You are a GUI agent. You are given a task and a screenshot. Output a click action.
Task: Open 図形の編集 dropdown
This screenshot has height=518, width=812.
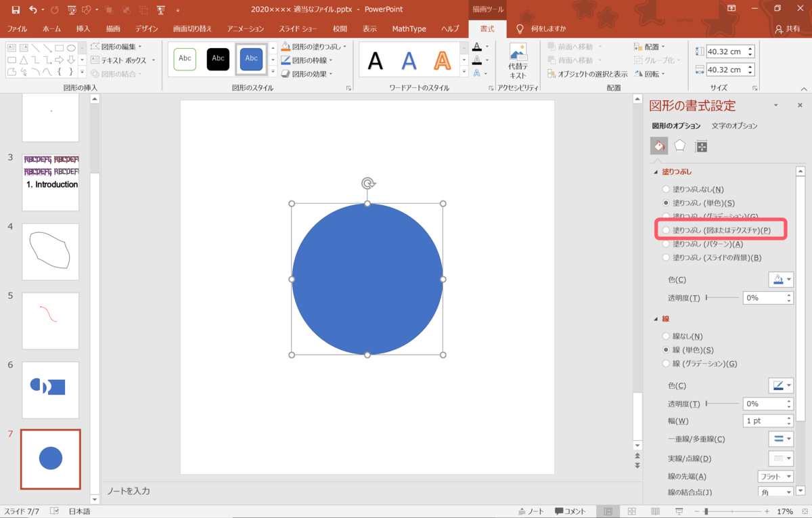coord(116,47)
